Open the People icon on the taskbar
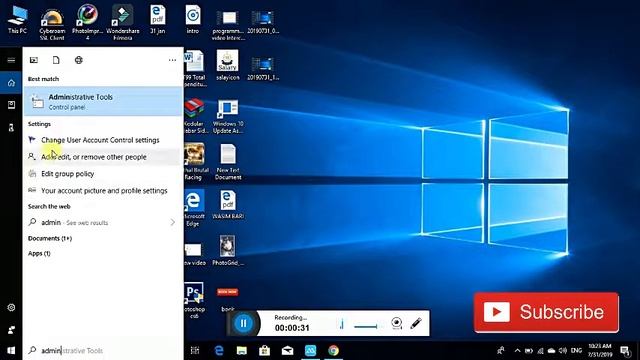Image resolution: width=640 pixels, height=360 pixels. pyautogui.click(x=500, y=350)
